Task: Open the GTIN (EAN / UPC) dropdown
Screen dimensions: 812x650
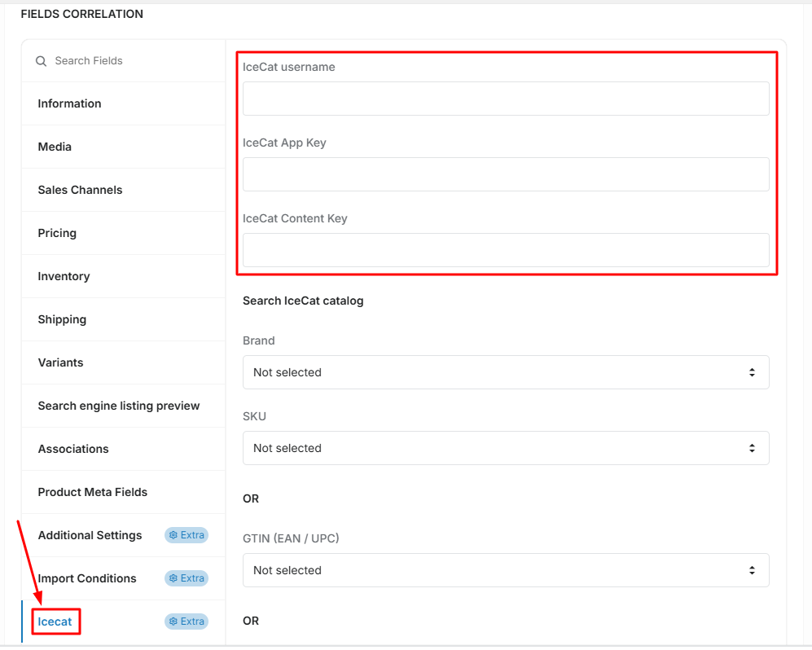Action: [x=506, y=570]
